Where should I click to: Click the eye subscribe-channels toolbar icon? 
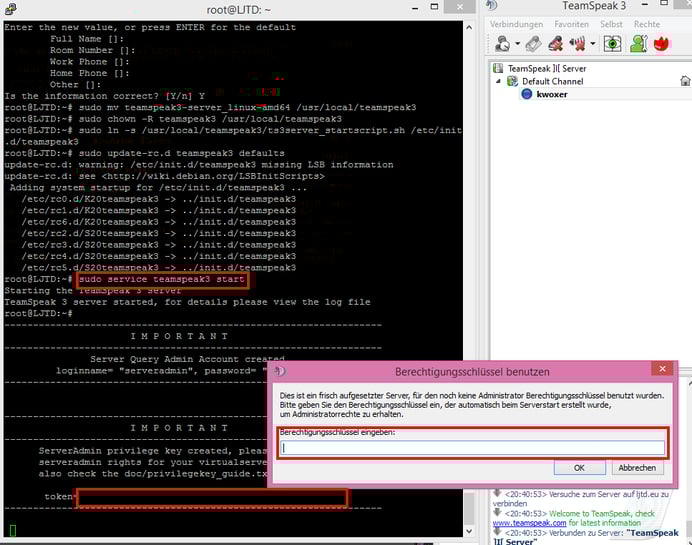[612, 44]
